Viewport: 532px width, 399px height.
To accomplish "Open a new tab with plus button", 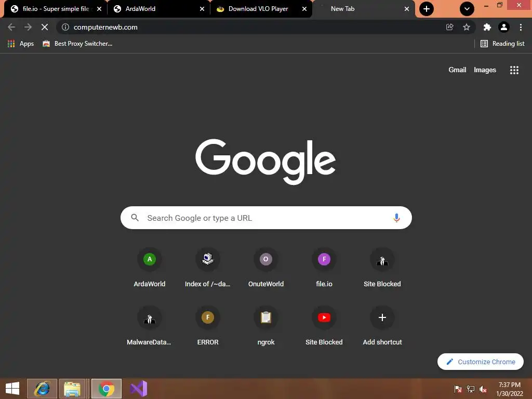I will [427, 9].
